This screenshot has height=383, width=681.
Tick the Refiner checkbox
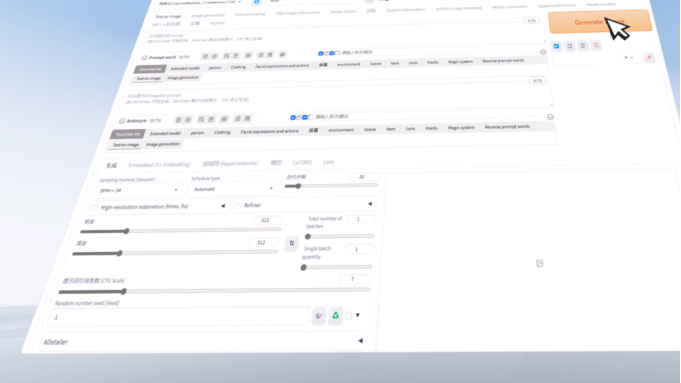point(238,205)
